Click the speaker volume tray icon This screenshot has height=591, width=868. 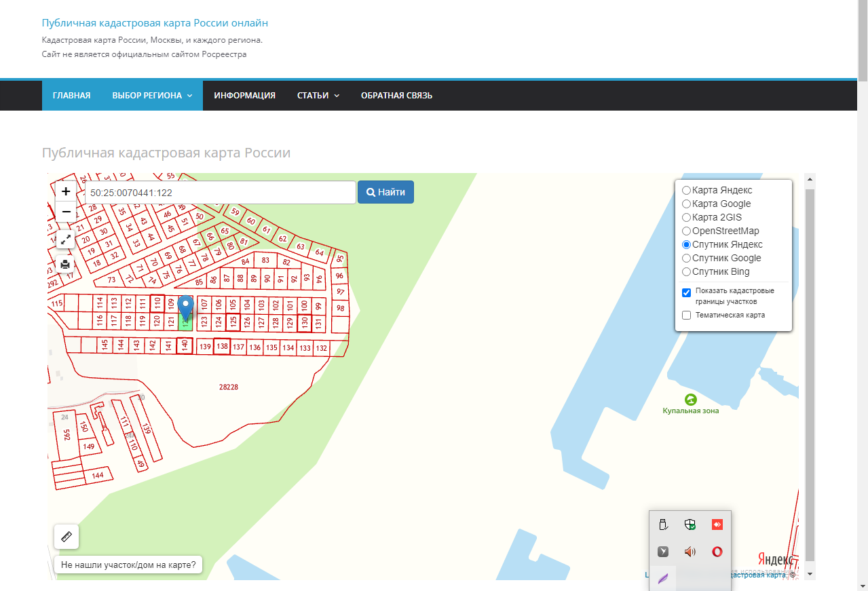click(x=690, y=552)
